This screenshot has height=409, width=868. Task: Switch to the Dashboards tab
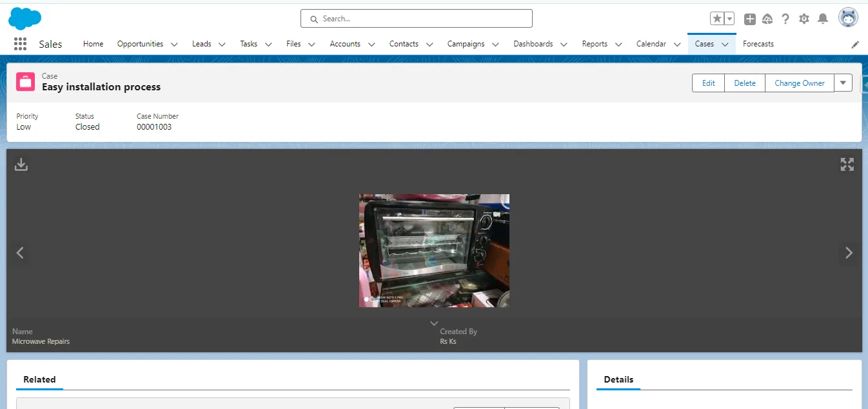(x=533, y=44)
